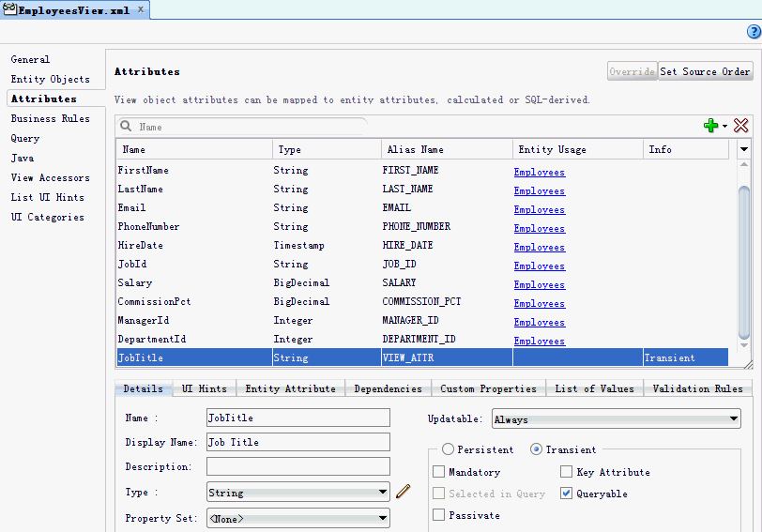Open the Entity Objects section
Screen dimensions: 762x532
[50, 79]
